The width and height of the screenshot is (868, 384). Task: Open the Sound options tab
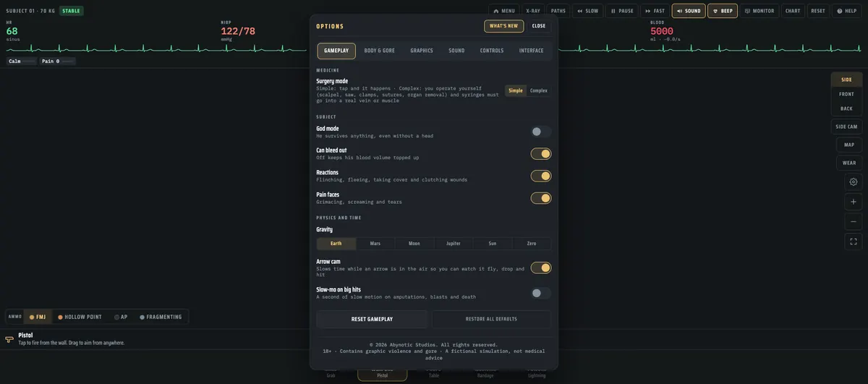[456, 51]
